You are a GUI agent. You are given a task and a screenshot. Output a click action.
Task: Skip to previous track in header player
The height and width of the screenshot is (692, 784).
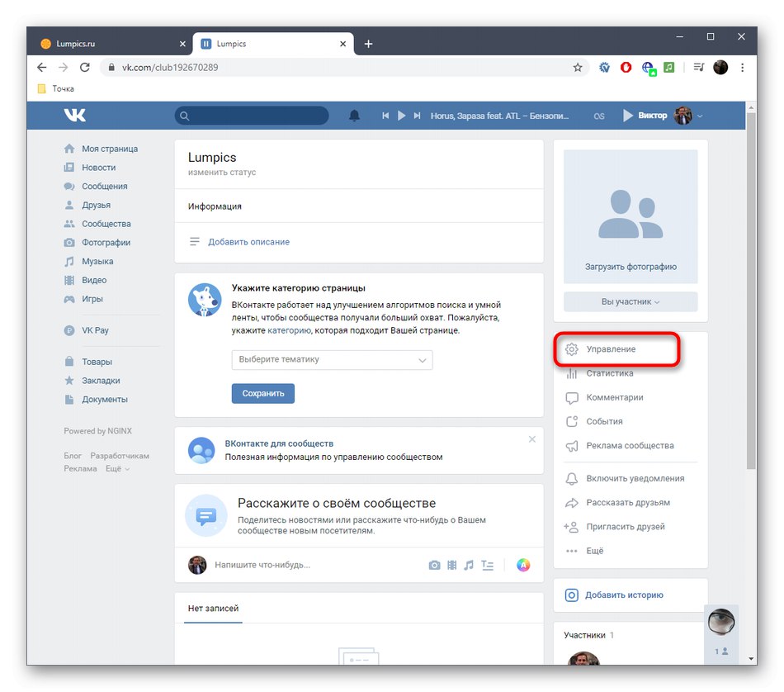[385, 116]
